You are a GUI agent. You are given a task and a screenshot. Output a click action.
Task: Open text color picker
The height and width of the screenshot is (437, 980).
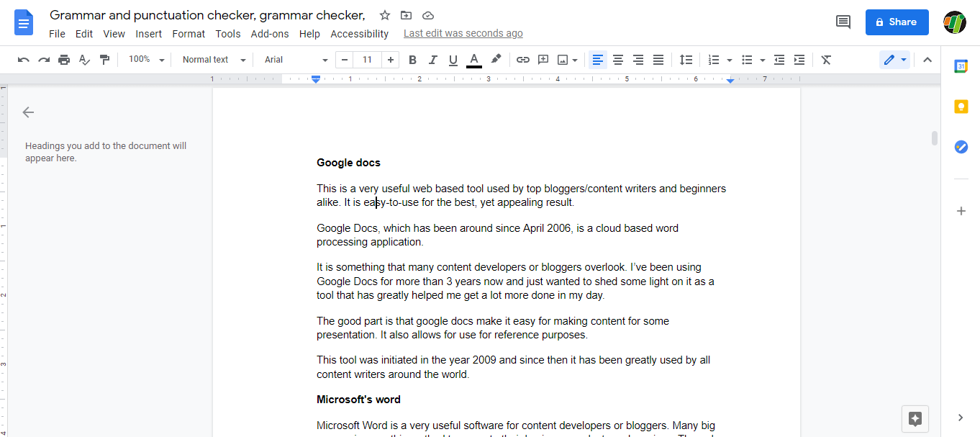[x=474, y=60]
